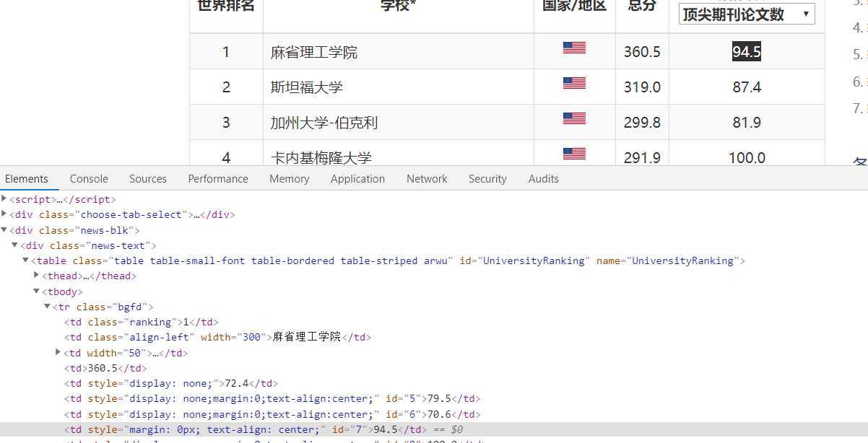Switch to the Memory tab
Screen dimensions: 868x443
290,179
